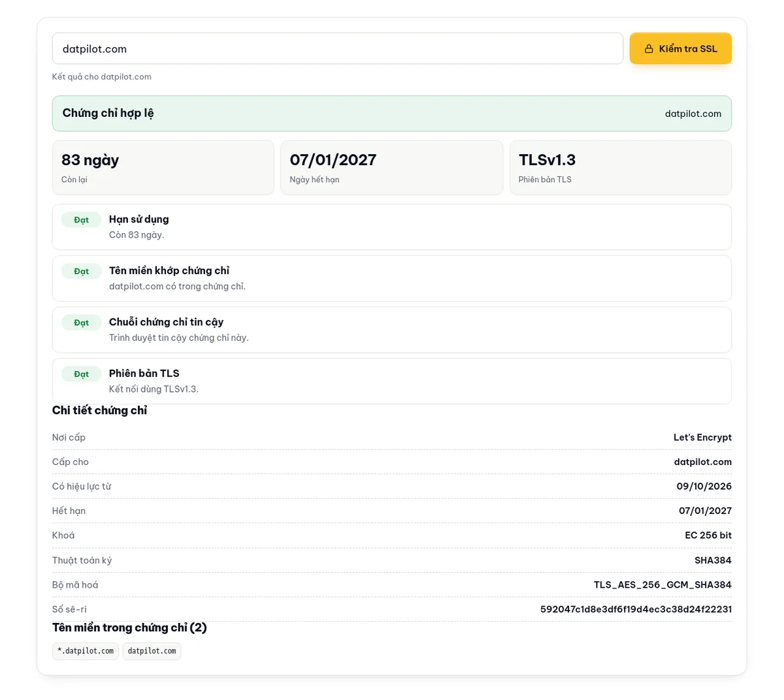Focus the domain input field with datpilot.com
Screen dimensions: 784x700
tap(337, 48)
